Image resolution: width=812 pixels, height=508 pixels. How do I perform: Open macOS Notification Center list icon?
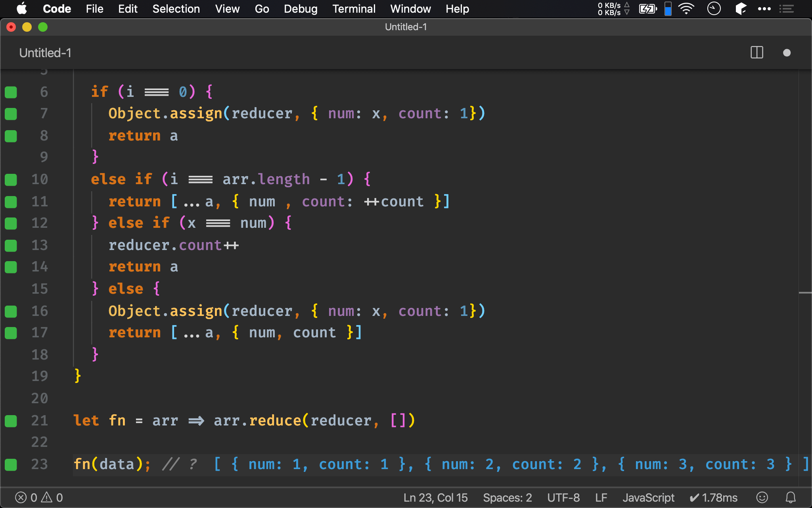786,9
